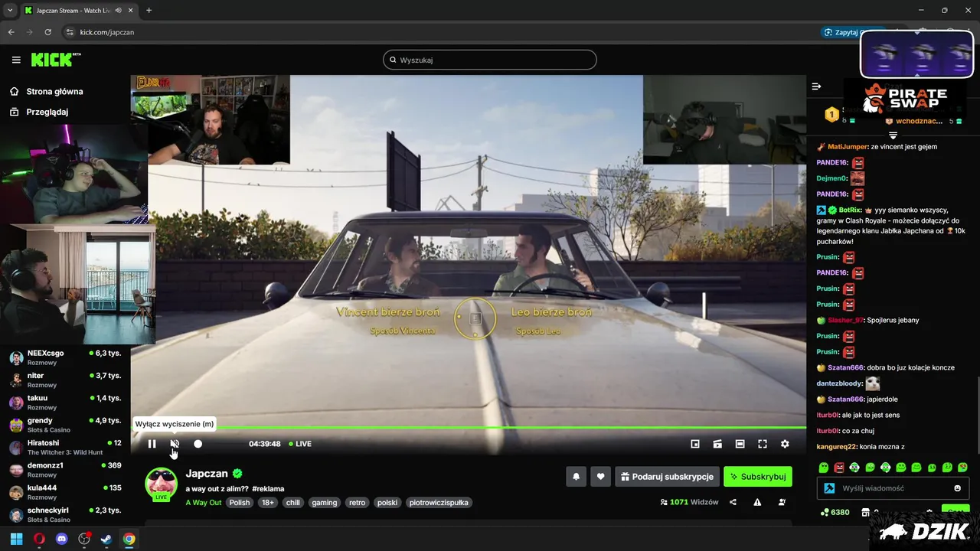Open the kula444 recommended channel

(65, 492)
